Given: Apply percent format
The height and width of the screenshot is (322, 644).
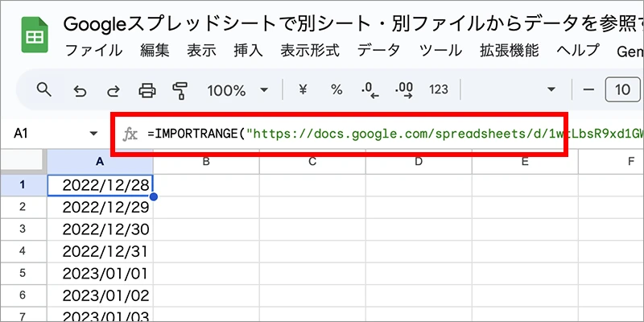Looking at the screenshot, I should pyautogui.click(x=336, y=90).
